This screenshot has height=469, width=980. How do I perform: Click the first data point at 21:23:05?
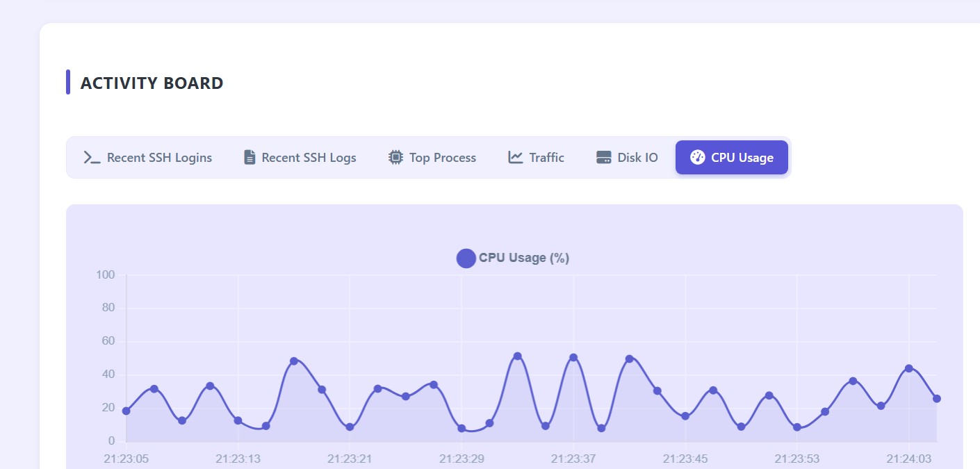(x=126, y=411)
